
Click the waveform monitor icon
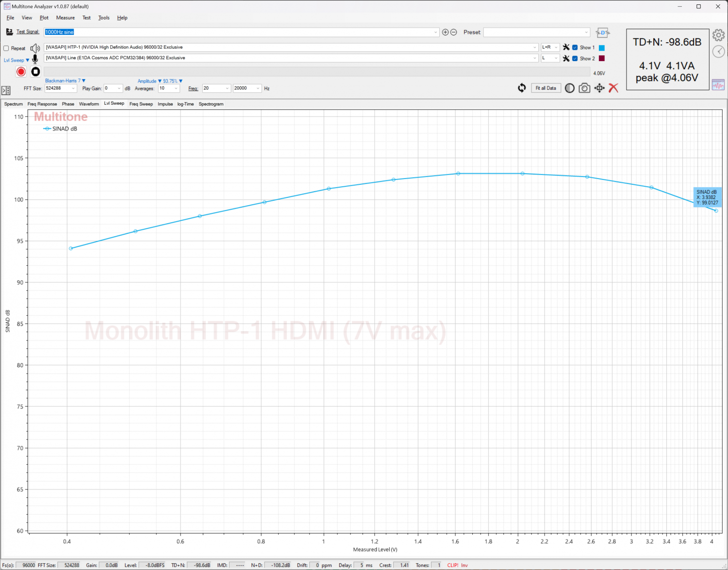(x=718, y=84)
